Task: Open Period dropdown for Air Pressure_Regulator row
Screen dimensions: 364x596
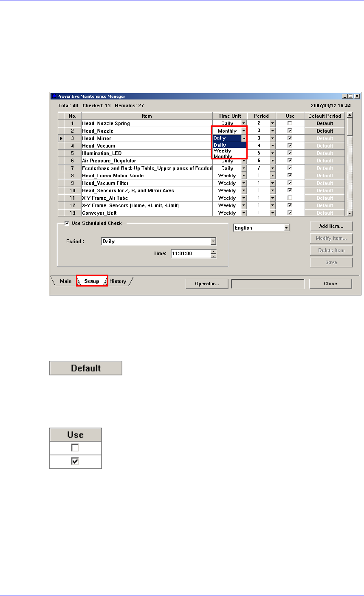Action: [273, 161]
